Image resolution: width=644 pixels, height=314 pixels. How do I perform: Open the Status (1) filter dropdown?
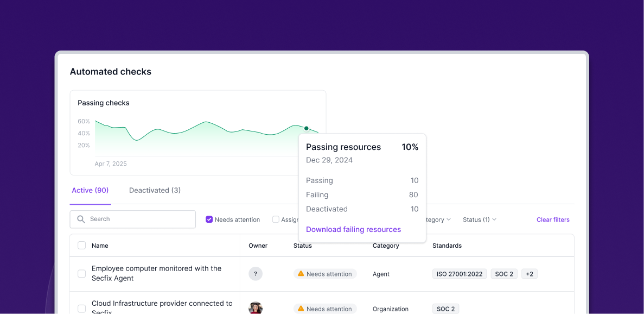480,219
